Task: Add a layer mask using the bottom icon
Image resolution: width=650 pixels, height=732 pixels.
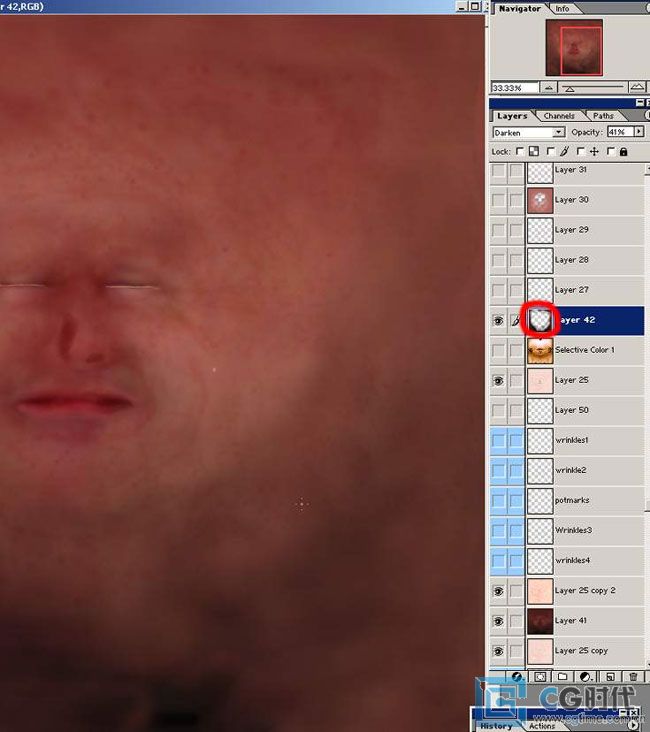Action: point(541,677)
